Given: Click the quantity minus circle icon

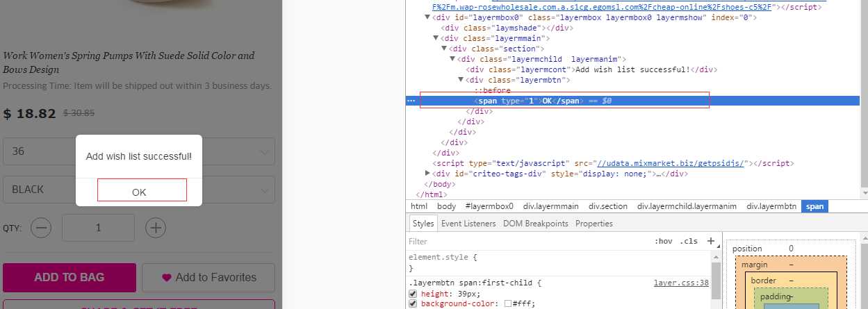Looking at the screenshot, I should point(41,228).
